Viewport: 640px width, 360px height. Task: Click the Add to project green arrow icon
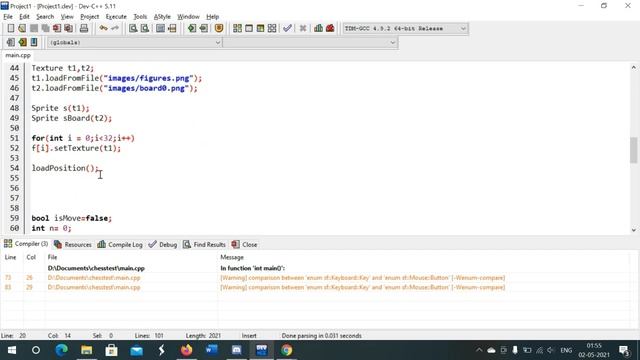(192, 28)
